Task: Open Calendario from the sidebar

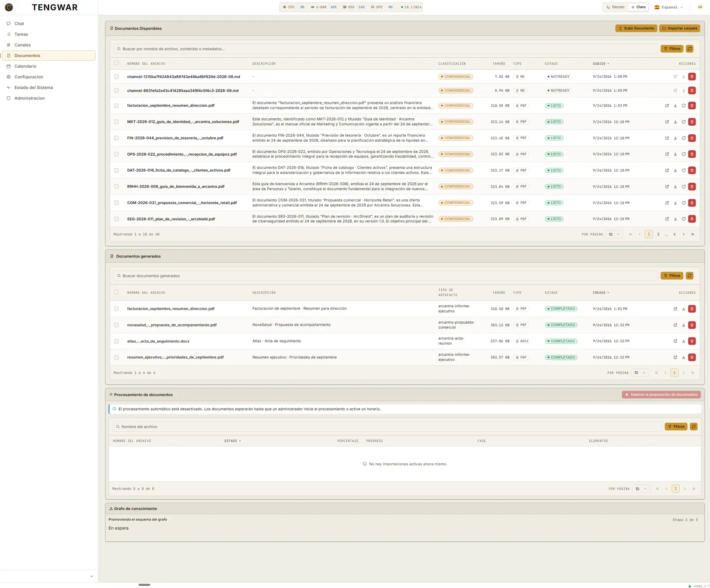Action: [49, 66]
